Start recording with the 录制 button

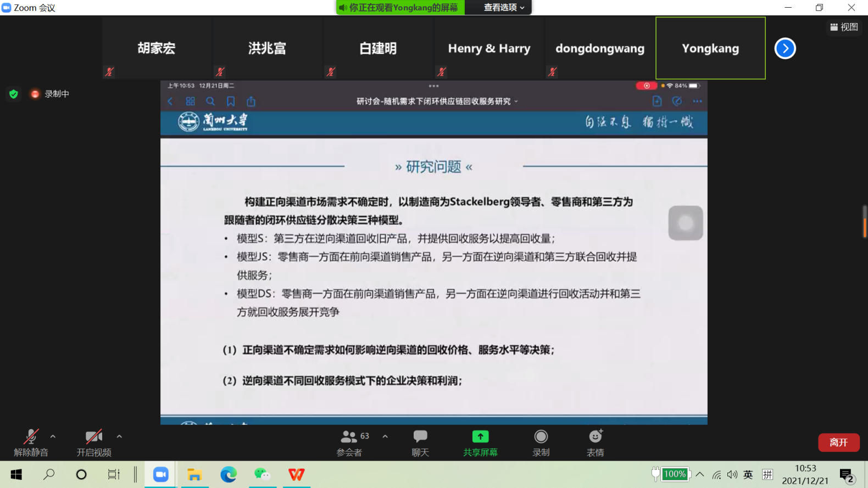[x=541, y=442]
